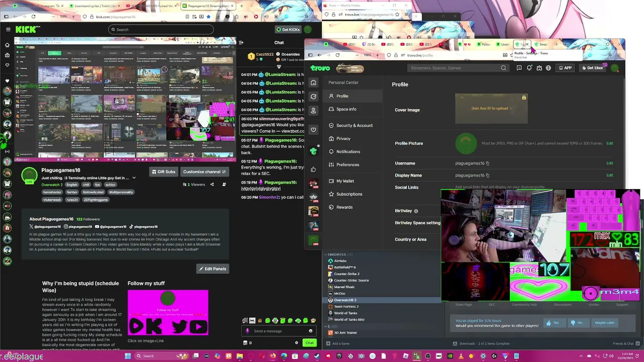644x362 pixels.
Task: Select Counter-Strike 2 in Steam library
Action: point(347,274)
